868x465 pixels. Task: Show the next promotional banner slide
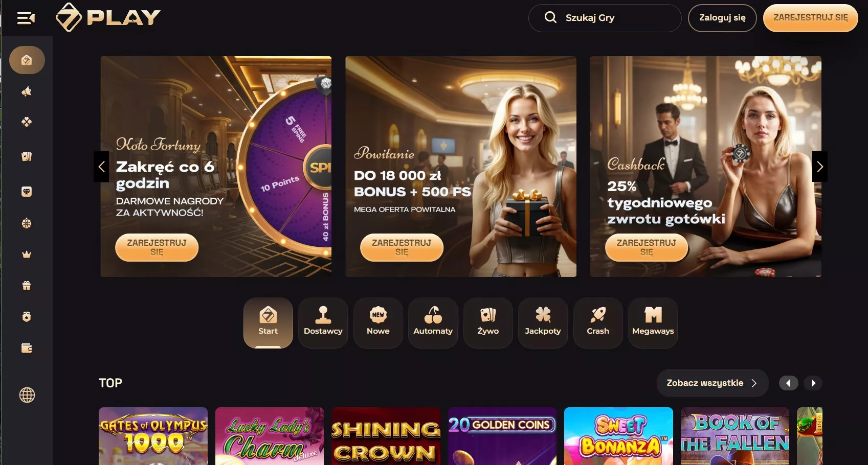(820, 167)
